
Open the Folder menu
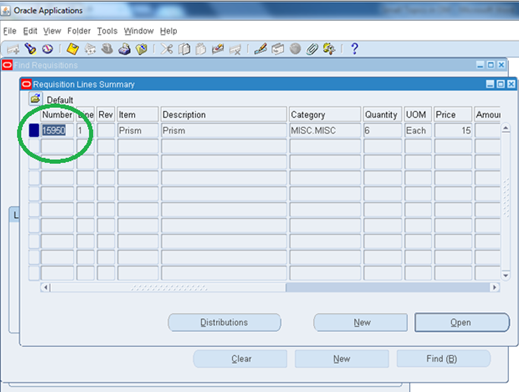coord(79,31)
